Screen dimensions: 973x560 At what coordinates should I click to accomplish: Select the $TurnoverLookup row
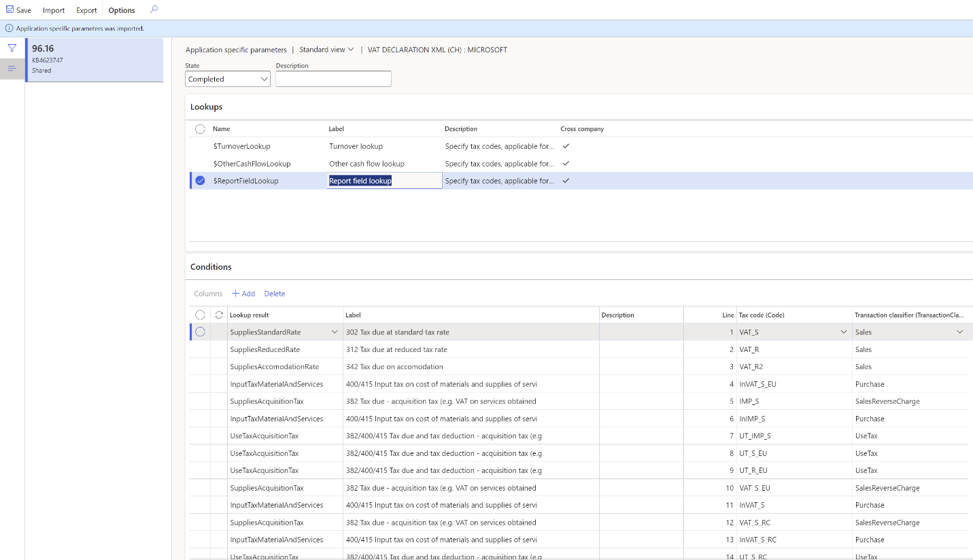581,146
